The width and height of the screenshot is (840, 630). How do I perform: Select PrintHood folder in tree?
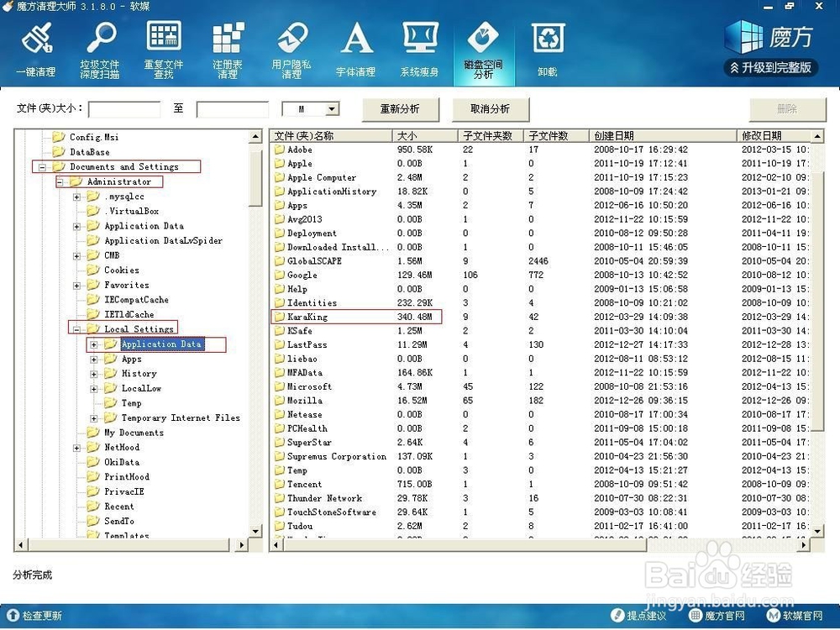tap(127, 477)
